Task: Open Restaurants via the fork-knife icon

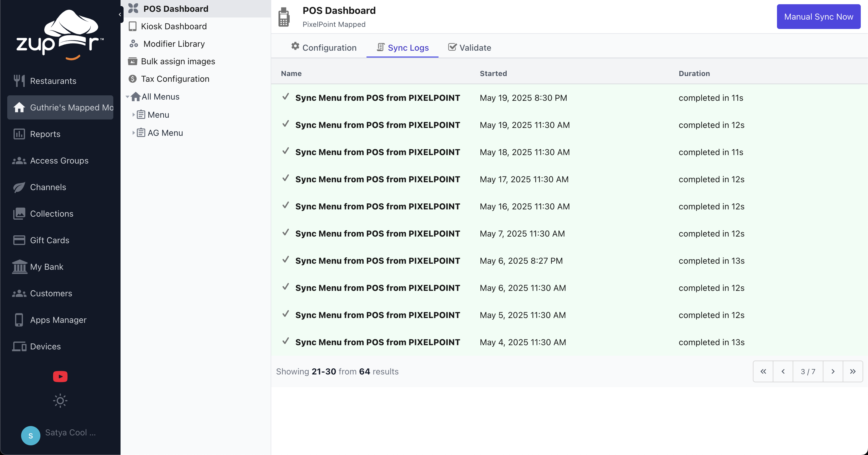Action: tap(19, 81)
